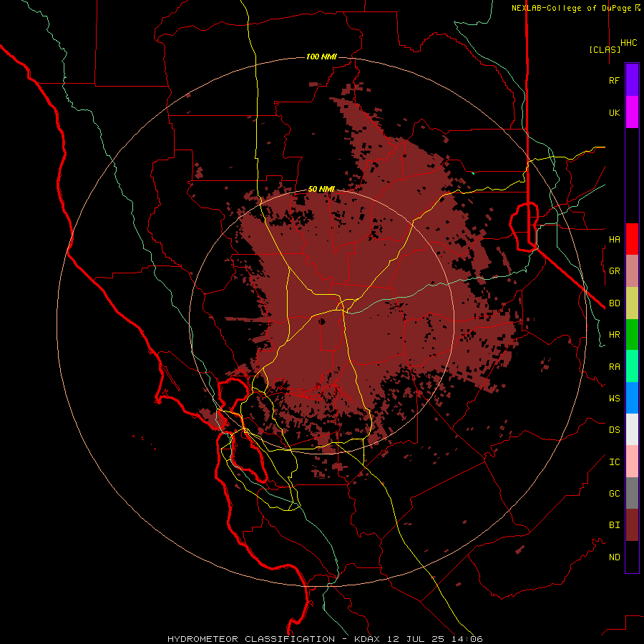
Task: Click the RA legend label
Action: (x=614, y=366)
